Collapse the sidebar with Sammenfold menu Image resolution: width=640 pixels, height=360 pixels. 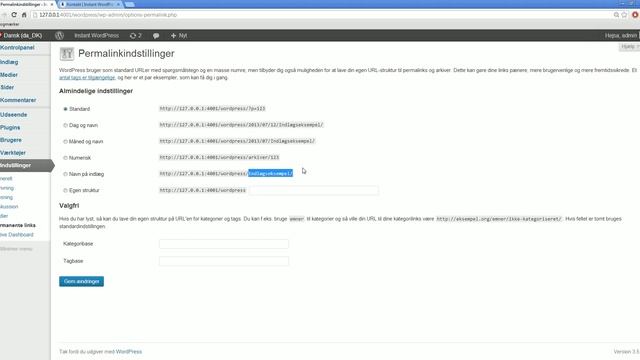pyautogui.click(x=16, y=249)
